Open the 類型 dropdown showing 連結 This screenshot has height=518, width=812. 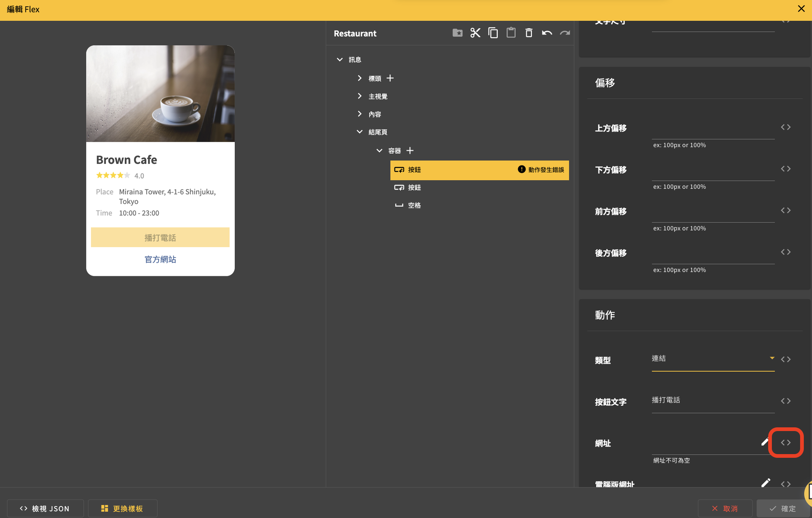(x=713, y=359)
